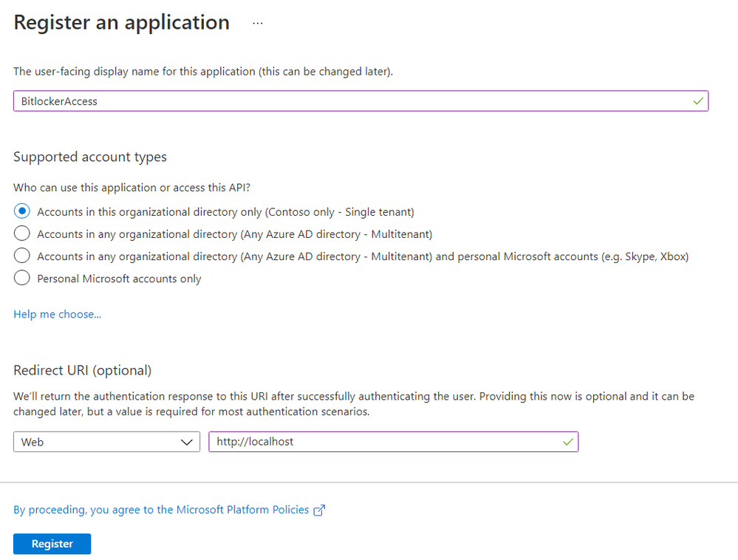The height and width of the screenshot is (560, 738).
Task: Select the Single tenant account option
Action: click(22, 212)
